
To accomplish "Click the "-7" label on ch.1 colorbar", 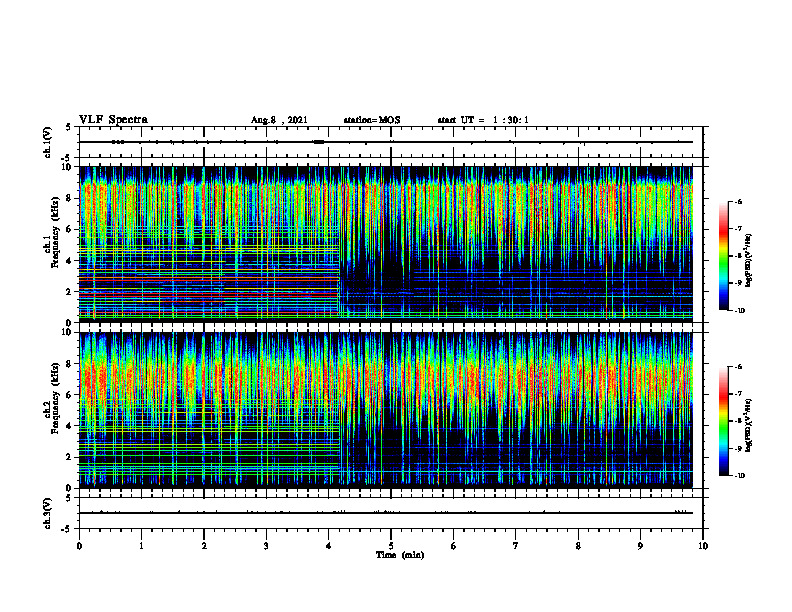I will [739, 229].
